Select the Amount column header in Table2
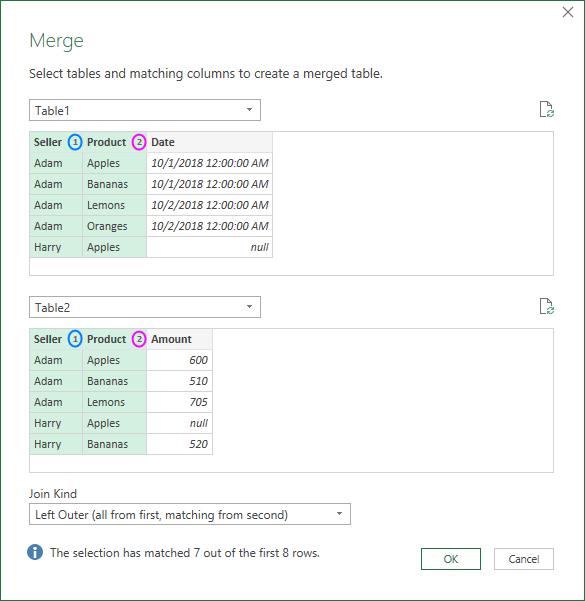Image resolution: width=585 pixels, height=601 pixels. pyautogui.click(x=179, y=339)
